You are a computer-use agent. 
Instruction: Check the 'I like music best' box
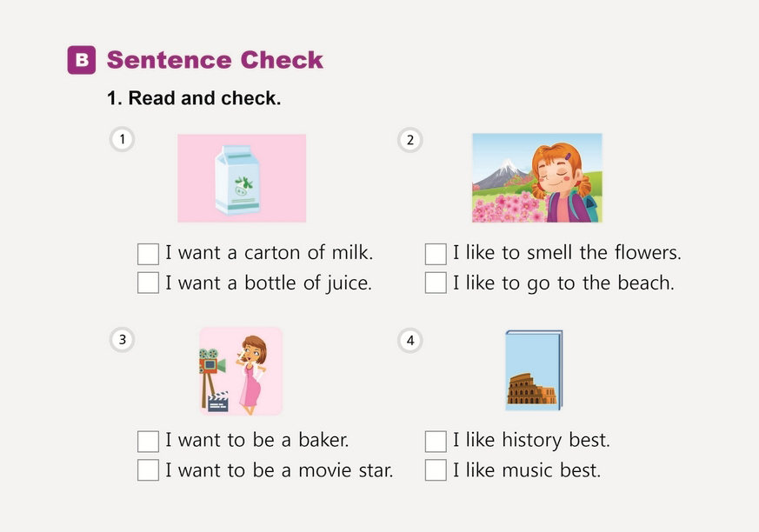pyautogui.click(x=436, y=470)
